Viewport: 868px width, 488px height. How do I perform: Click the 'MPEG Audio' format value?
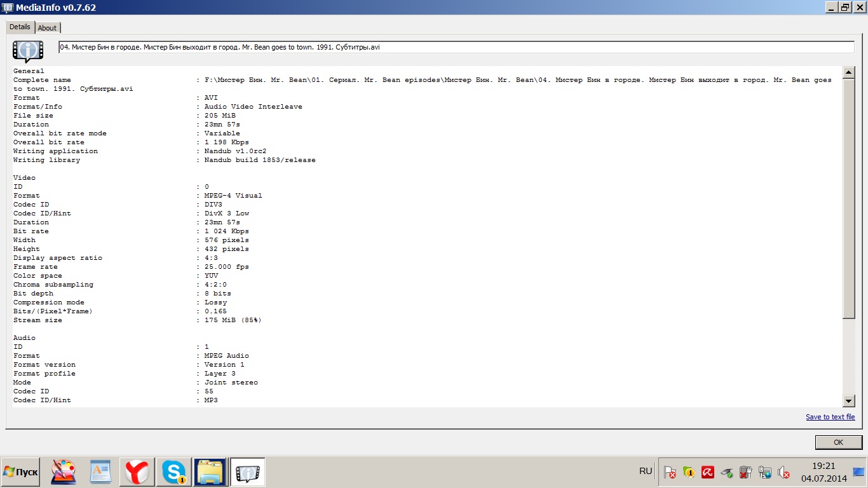[227, 356]
